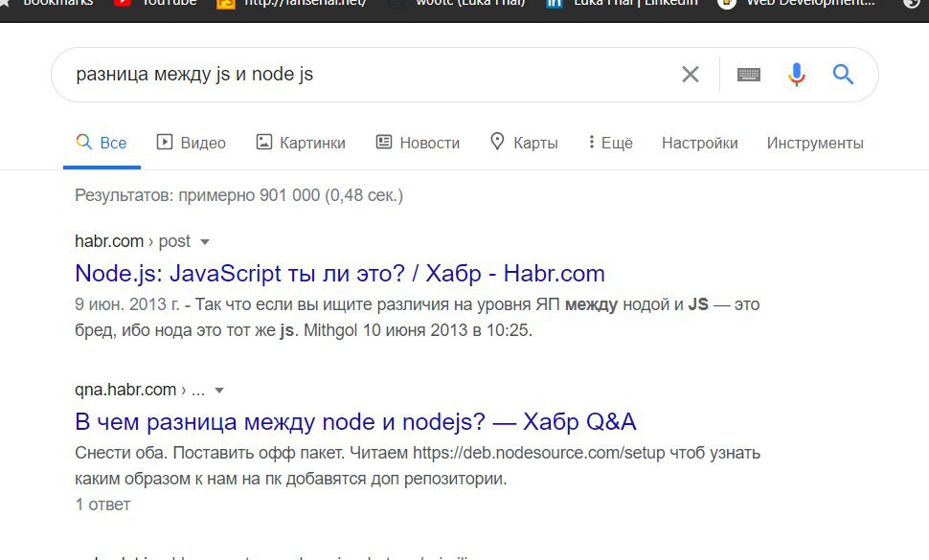Switch to the Картинки tab
The image size is (929, 560).
click(301, 143)
